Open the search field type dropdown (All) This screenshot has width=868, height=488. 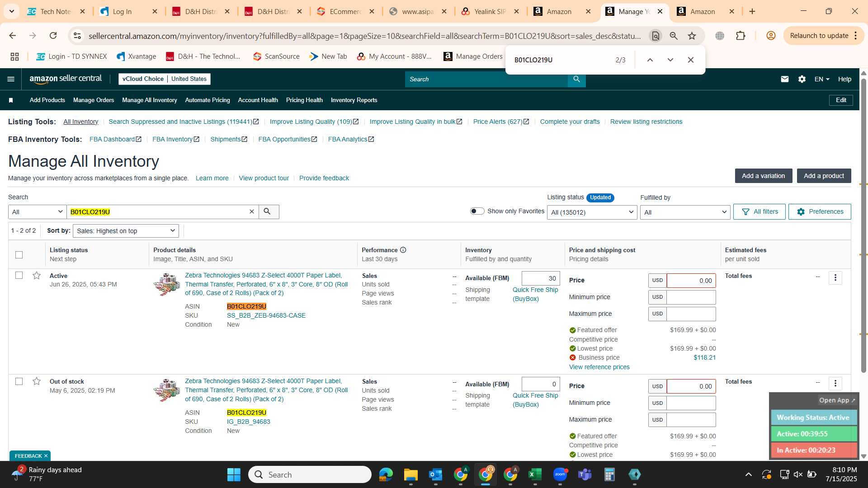38,212
